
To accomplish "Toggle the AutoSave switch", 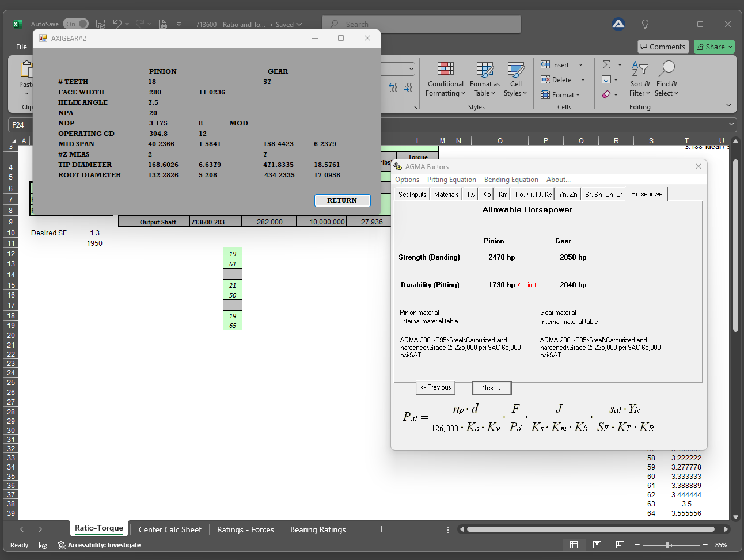I will coord(77,24).
